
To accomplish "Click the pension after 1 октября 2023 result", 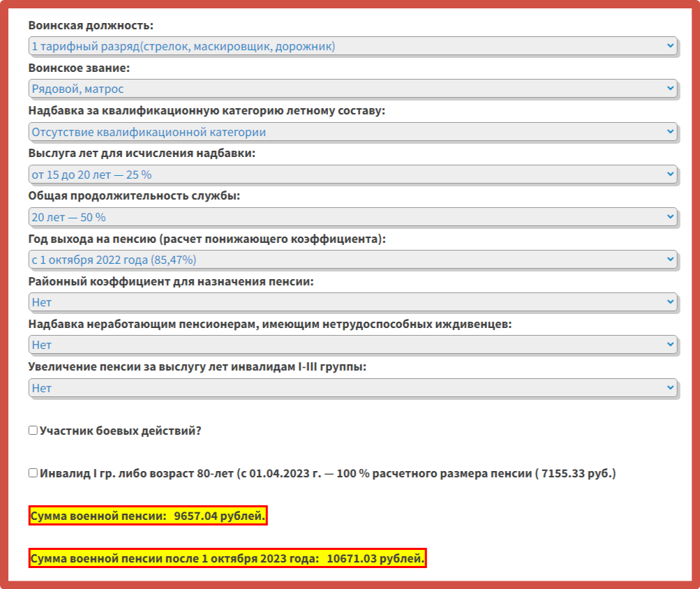I will point(228,558).
